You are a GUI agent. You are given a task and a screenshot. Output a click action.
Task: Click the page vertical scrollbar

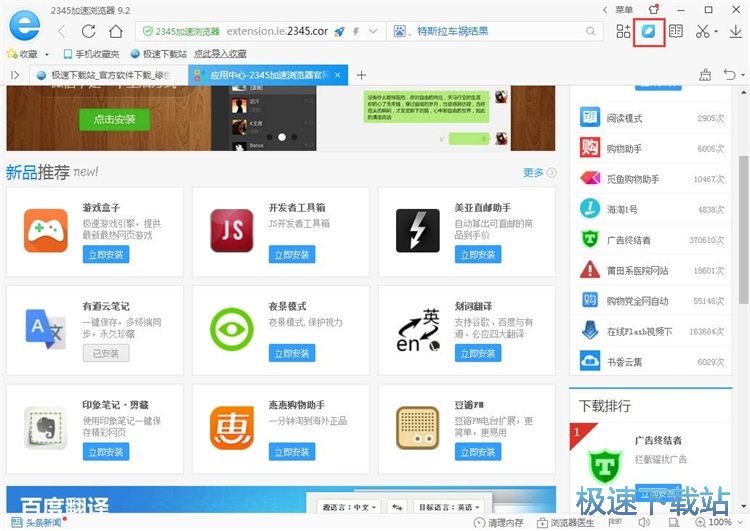(x=743, y=230)
